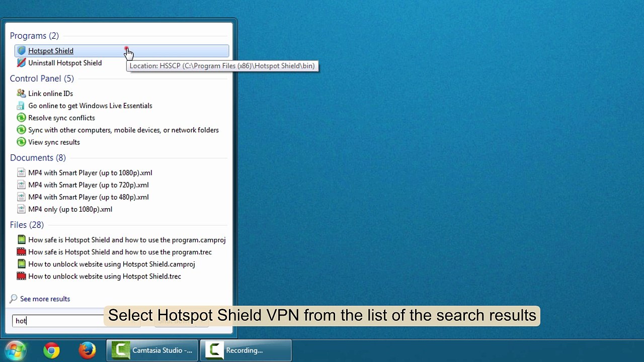Click the 720p Smart Player xml file icon

click(21, 185)
